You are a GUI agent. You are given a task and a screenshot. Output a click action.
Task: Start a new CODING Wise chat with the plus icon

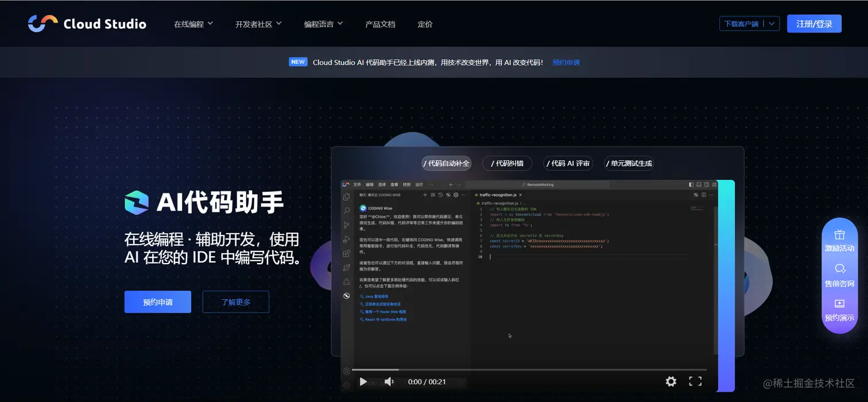(425, 195)
